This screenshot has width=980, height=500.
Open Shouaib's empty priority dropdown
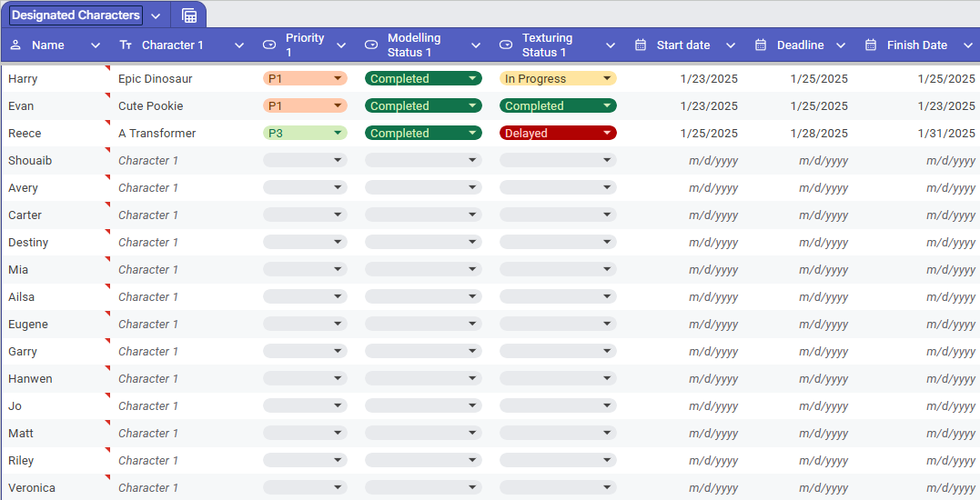[x=305, y=160]
